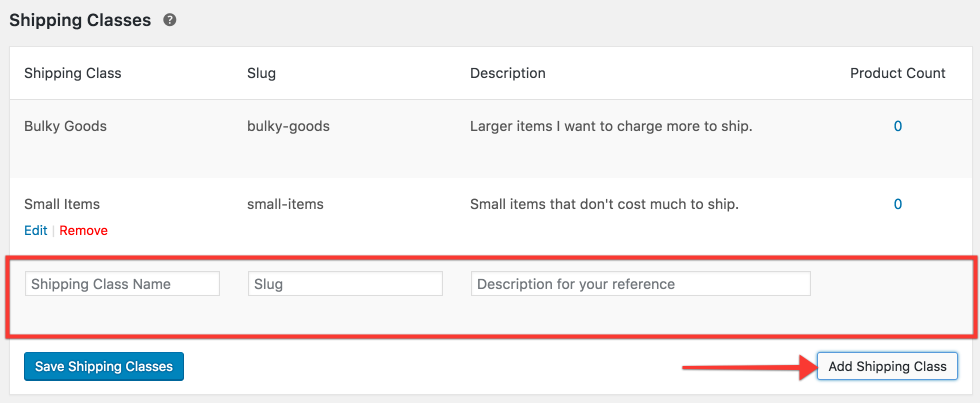Image resolution: width=980 pixels, height=403 pixels.
Task: Open Small Items product count link
Action: pyautogui.click(x=898, y=204)
